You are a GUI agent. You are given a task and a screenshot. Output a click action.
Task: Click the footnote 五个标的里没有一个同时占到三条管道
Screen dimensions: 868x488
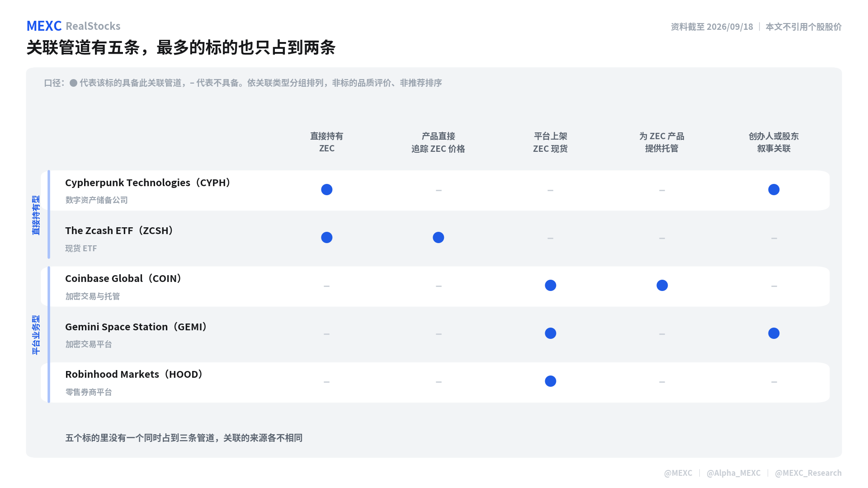tap(140, 438)
